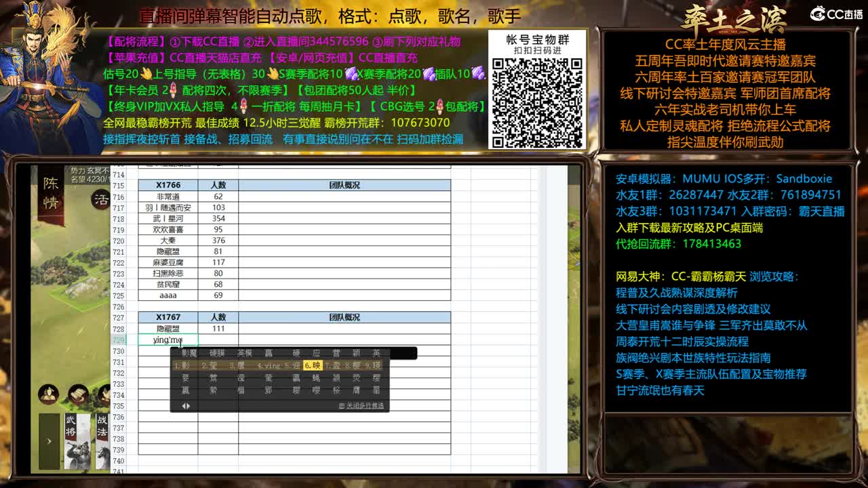Select the 团队概况 header in row 715
868x488 pixels.
pyautogui.click(x=344, y=185)
